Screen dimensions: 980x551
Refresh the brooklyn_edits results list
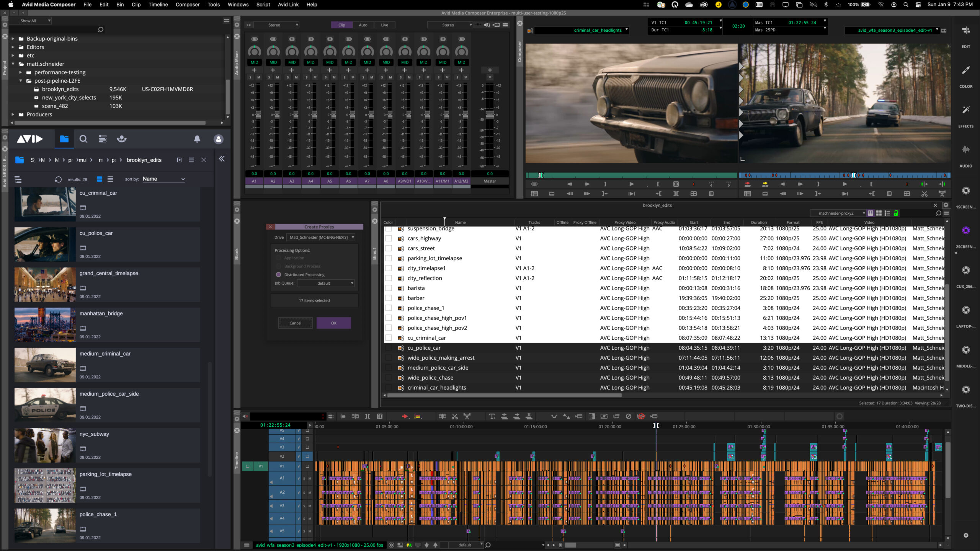tap(58, 179)
